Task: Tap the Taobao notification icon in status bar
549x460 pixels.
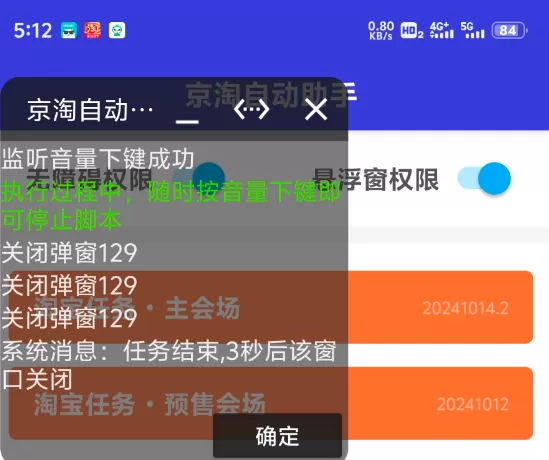Action: coord(93,30)
